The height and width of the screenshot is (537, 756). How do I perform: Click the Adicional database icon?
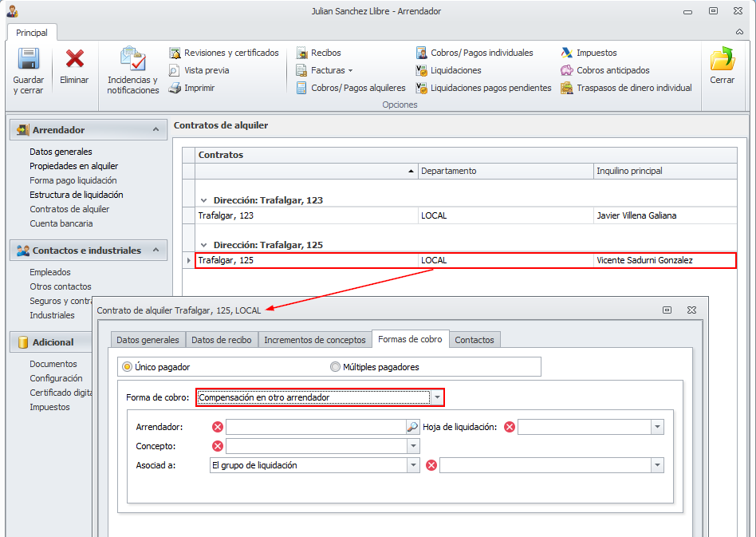[x=22, y=342]
